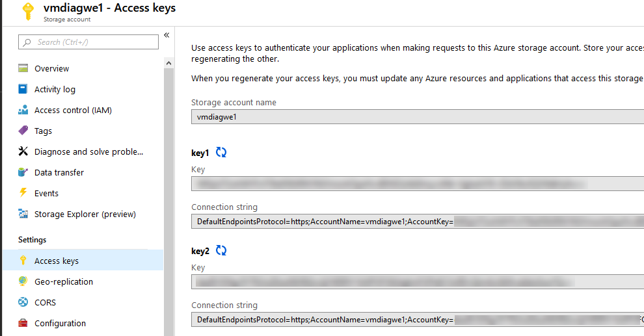Click the Overview icon

(23, 68)
